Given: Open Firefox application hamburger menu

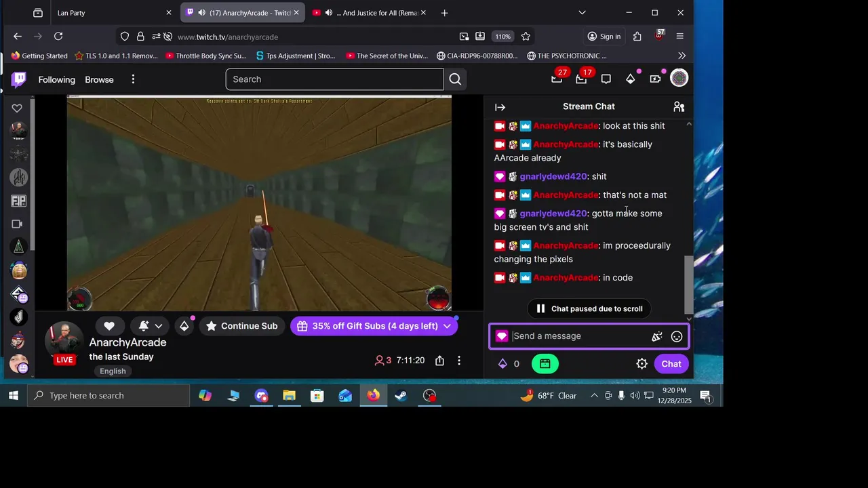Looking at the screenshot, I should [680, 37].
